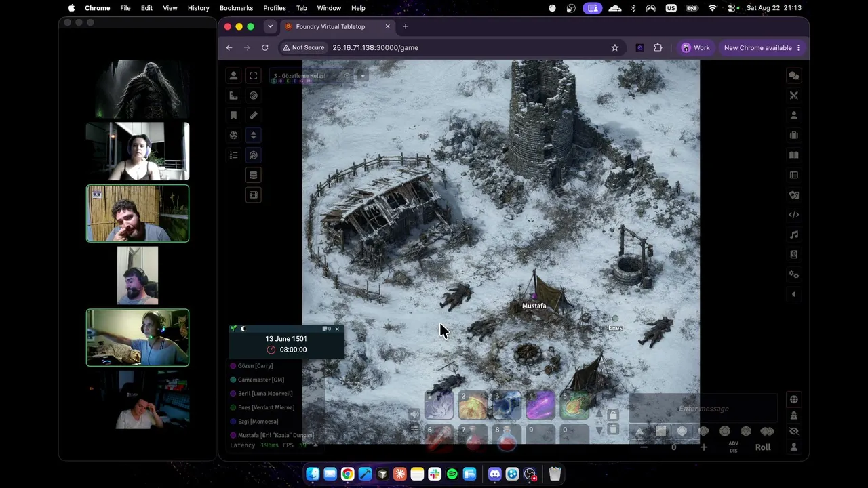Open the Rollable Tables tab
868x488 pixels.
coord(794,175)
